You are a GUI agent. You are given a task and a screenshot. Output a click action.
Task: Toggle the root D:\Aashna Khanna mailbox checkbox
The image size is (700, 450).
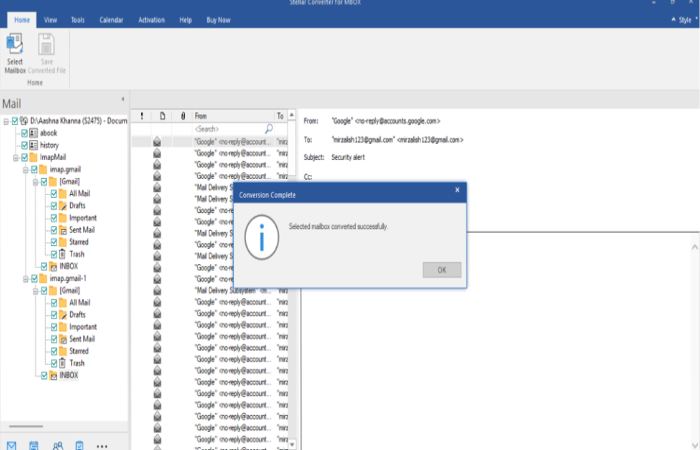15,121
